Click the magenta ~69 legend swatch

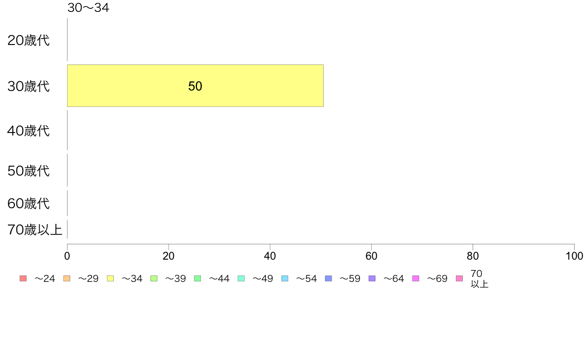(415, 278)
